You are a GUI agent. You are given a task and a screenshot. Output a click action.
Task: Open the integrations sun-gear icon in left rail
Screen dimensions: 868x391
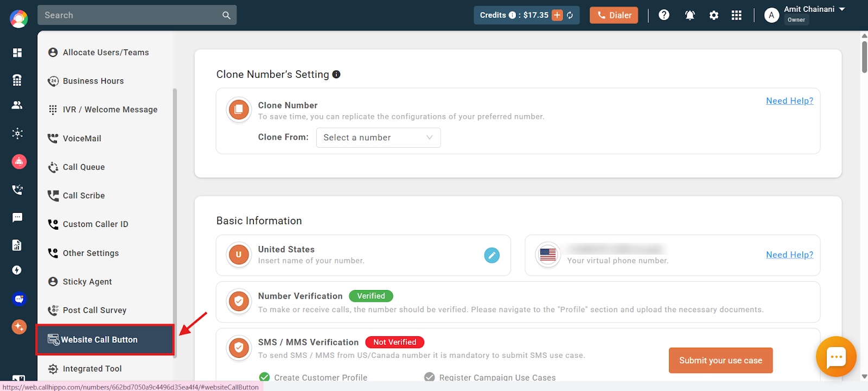coord(17,133)
